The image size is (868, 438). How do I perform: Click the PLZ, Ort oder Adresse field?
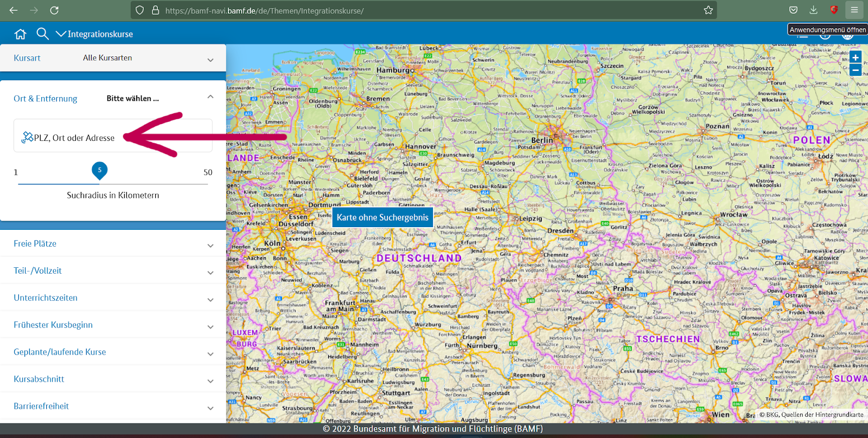tap(113, 136)
